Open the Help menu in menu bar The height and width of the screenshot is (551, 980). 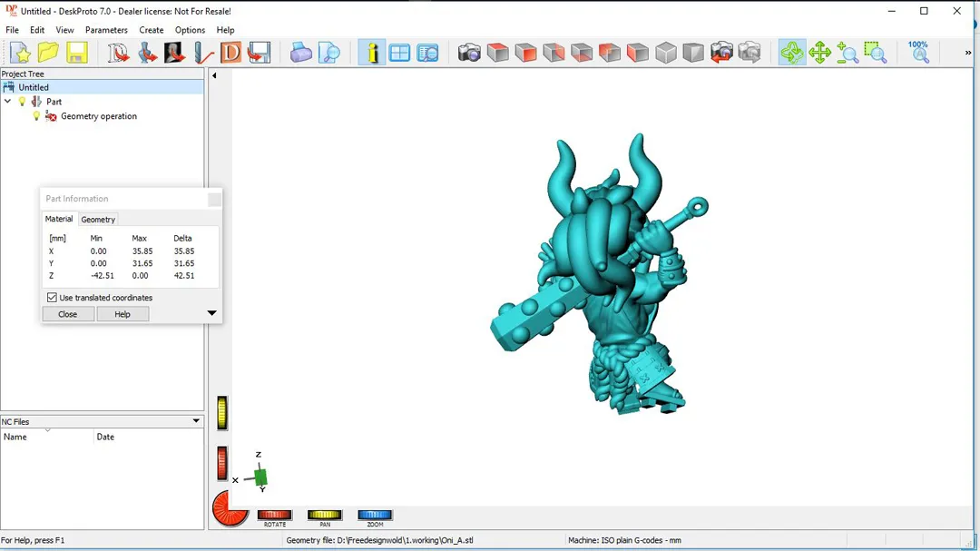[225, 30]
